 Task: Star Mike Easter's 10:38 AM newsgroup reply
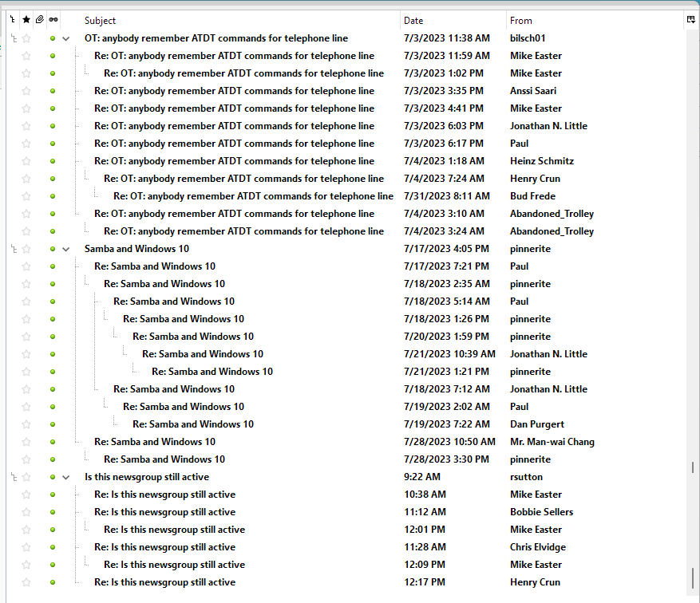(x=26, y=495)
